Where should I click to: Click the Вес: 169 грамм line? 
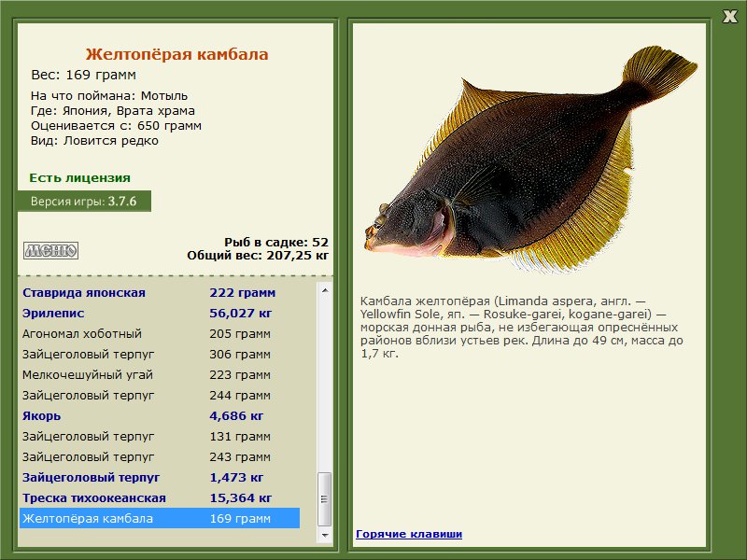pyautogui.click(x=83, y=76)
